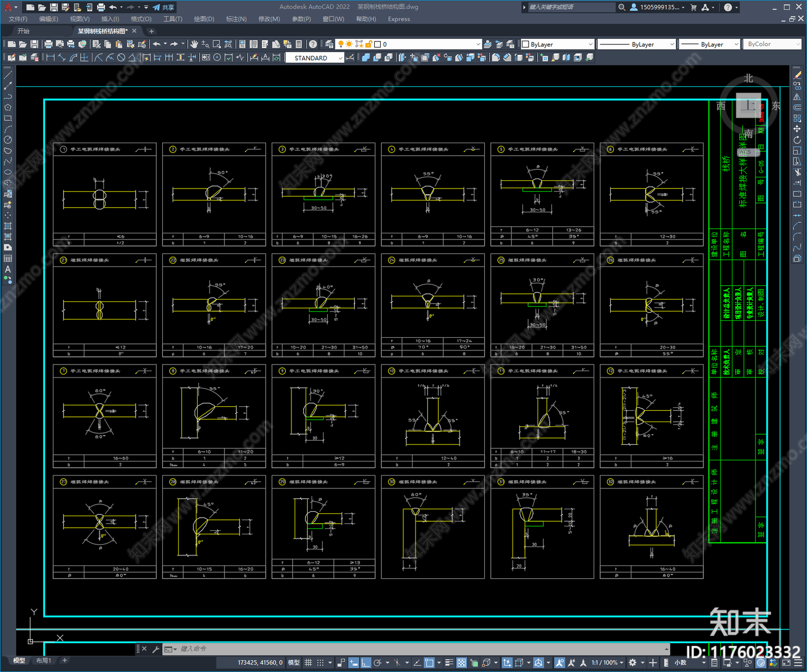Switch to the 布局1 layout tab
Image resolution: width=807 pixels, height=672 pixels.
click(x=44, y=660)
